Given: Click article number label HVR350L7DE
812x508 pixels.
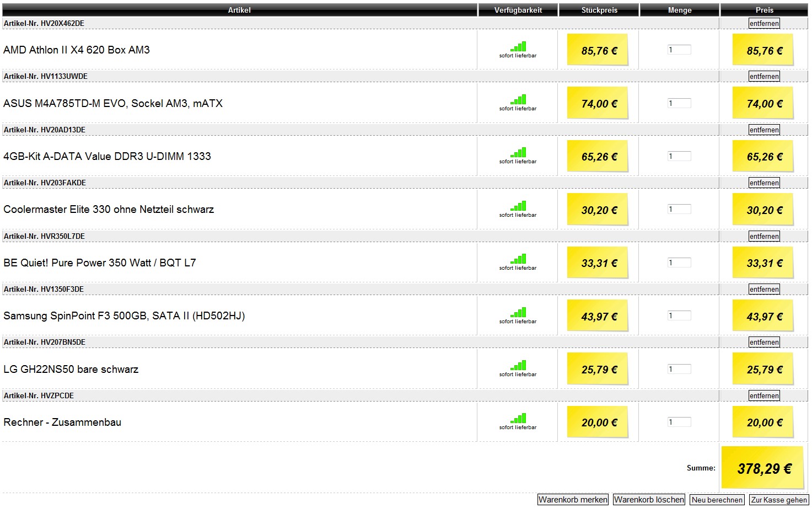Looking at the screenshot, I should (x=44, y=236).
